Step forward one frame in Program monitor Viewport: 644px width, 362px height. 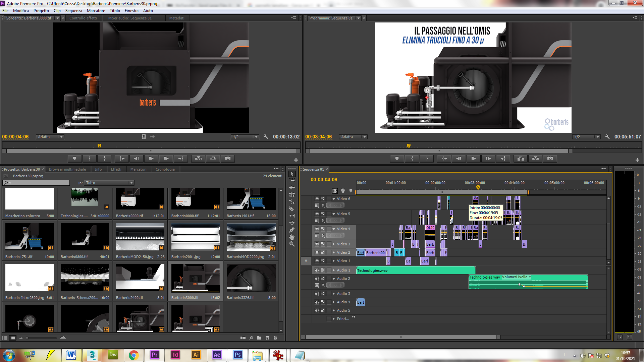[x=488, y=159]
